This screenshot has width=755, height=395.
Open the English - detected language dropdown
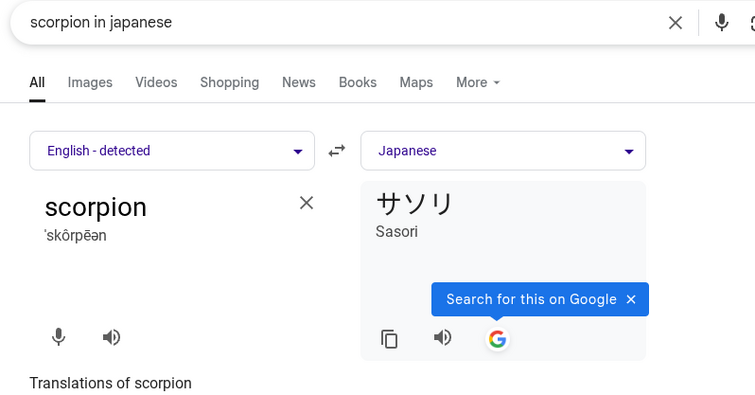coord(172,151)
